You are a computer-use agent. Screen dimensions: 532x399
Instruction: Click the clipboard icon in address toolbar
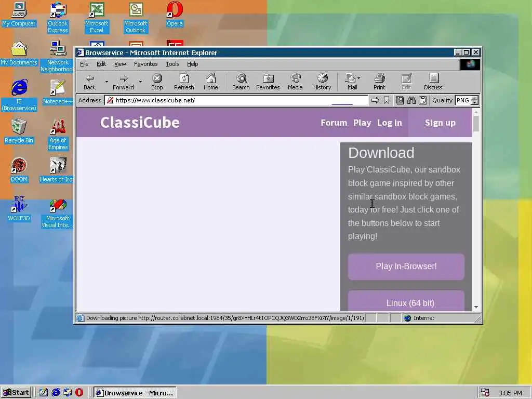(423, 100)
